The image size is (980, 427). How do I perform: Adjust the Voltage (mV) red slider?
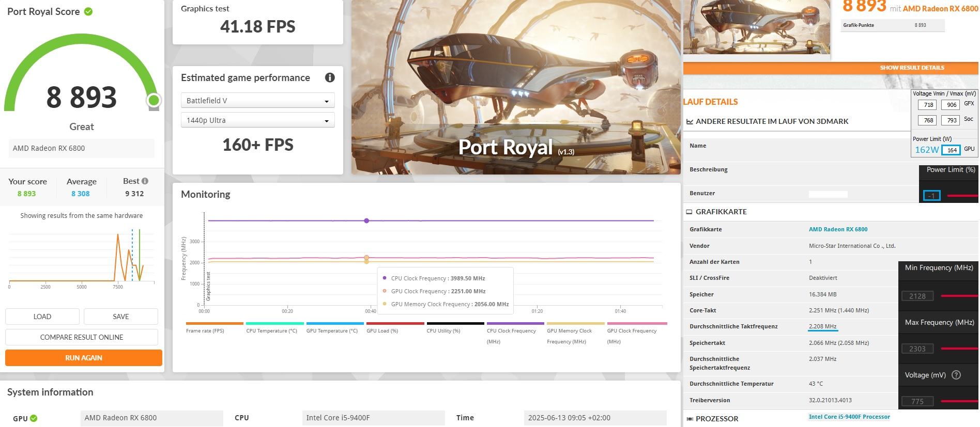pos(960,401)
